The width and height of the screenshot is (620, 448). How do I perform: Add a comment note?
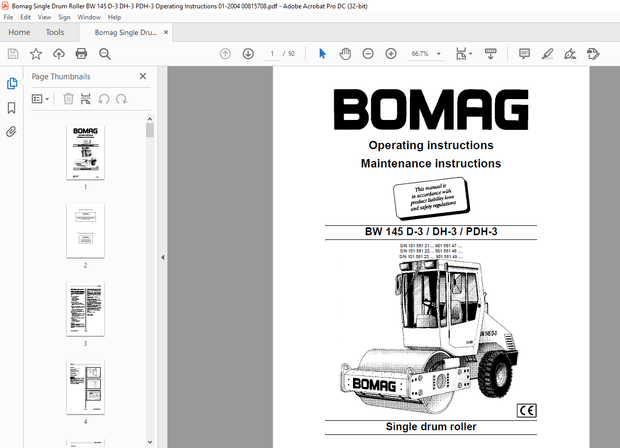point(524,54)
